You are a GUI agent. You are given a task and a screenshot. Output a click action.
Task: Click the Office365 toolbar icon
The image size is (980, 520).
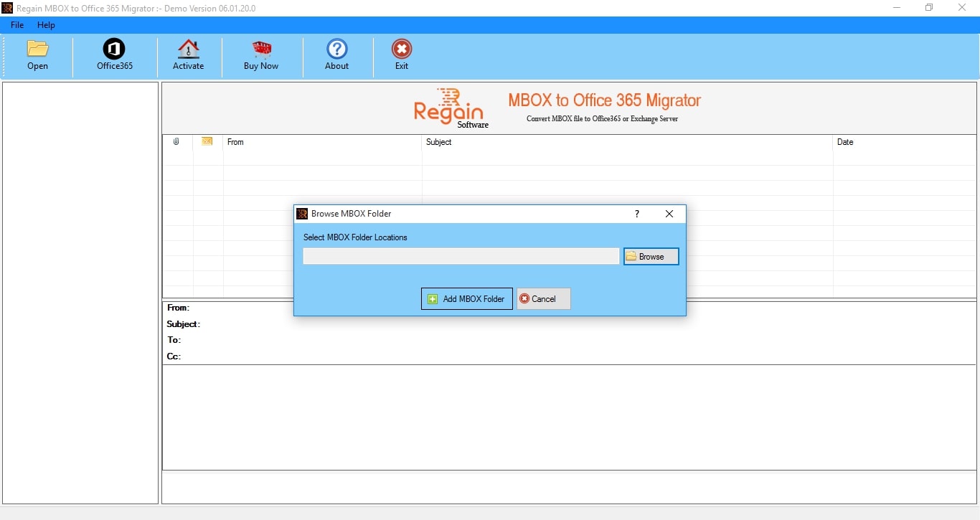(x=114, y=50)
